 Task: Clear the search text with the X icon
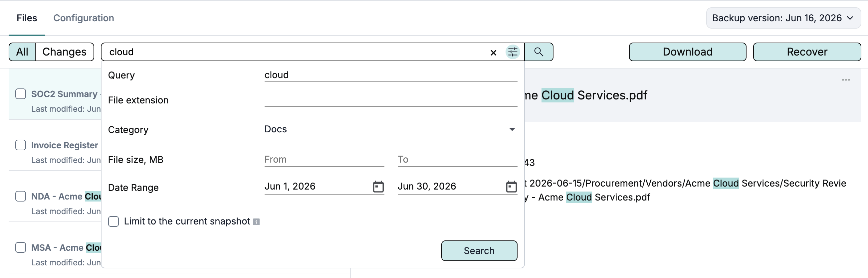pyautogui.click(x=493, y=52)
